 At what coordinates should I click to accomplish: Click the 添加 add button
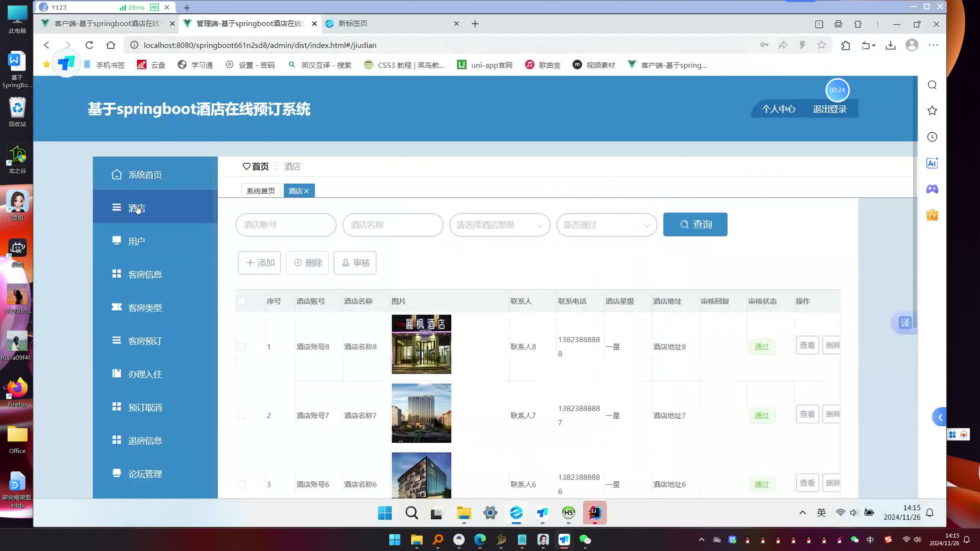[260, 263]
